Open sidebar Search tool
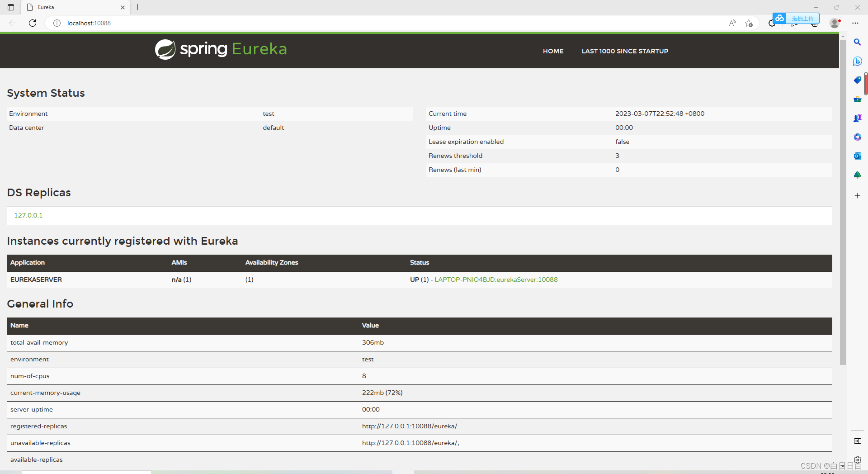 pyautogui.click(x=857, y=42)
